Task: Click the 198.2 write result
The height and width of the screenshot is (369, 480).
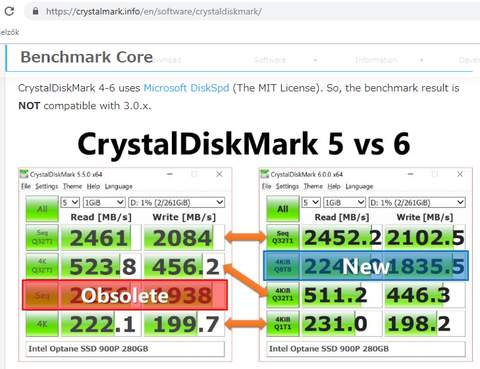Action: (425, 324)
